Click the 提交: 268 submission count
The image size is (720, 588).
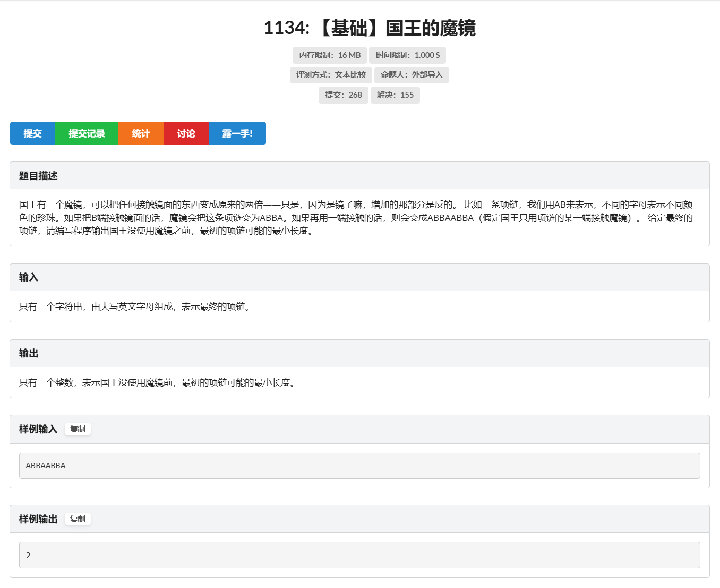click(x=343, y=95)
